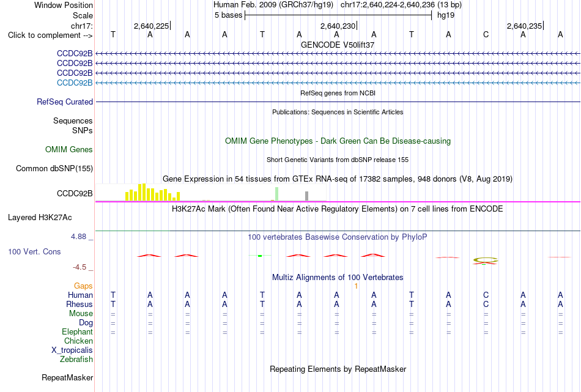Select the 'X_tropicalis' alignment row label
The image size is (581, 392).
(72, 350)
